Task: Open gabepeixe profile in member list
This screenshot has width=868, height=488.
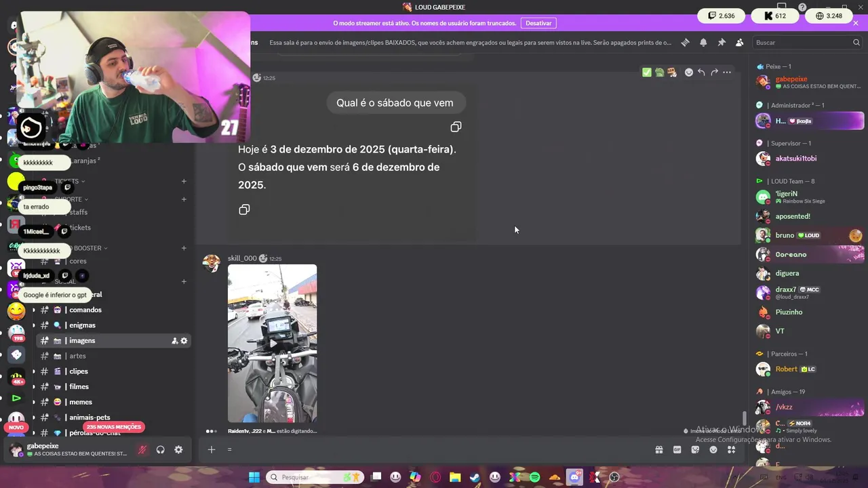Action: (810, 82)
